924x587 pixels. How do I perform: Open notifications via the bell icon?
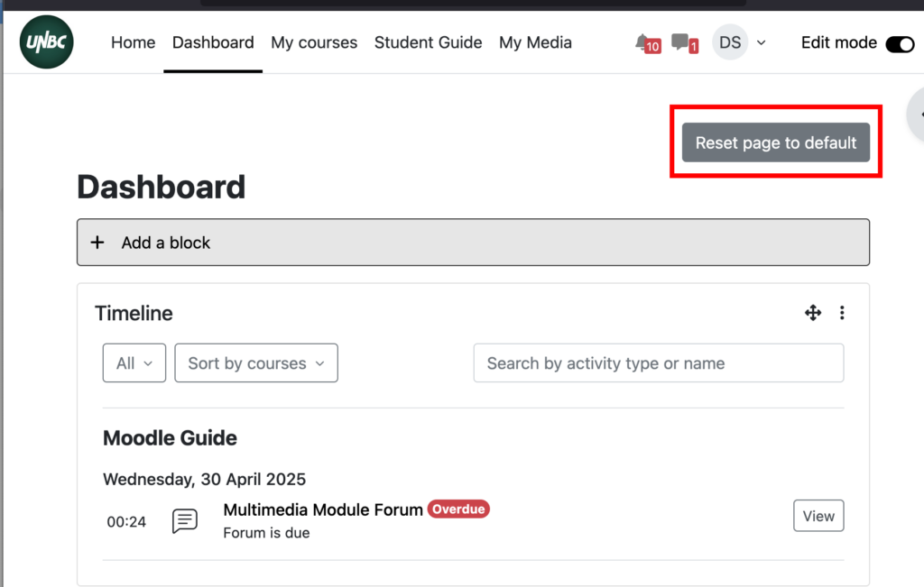[644, 41]
